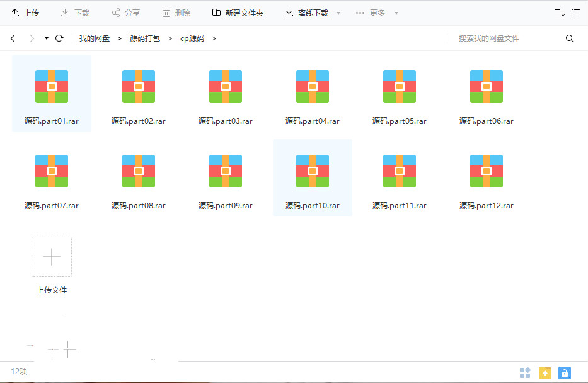
Task: Select the 源码.part08.rar archive icon
Action: pyautogui.click(x=139, y=171)
